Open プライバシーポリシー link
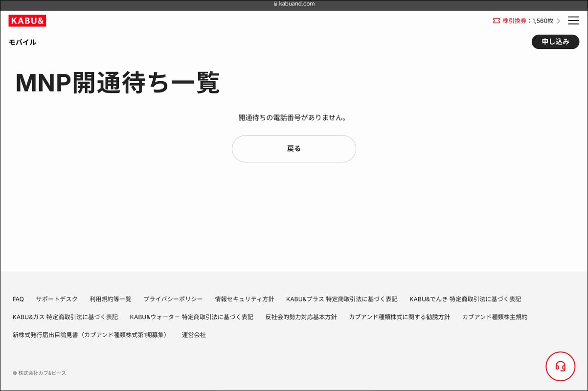588x391 pixels. [x=173, y=299]
